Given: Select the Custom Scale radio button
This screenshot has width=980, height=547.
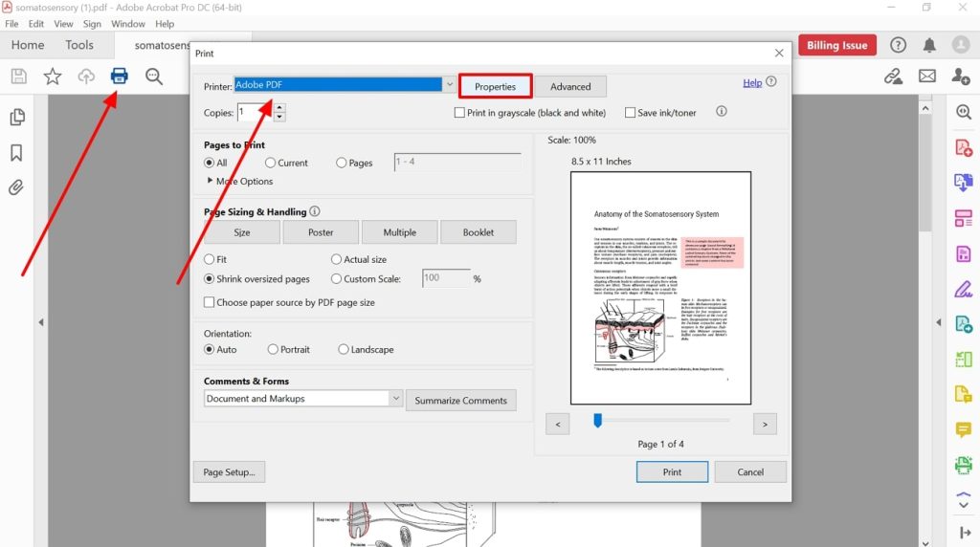Looking at the screenshot, I should 336,278.
